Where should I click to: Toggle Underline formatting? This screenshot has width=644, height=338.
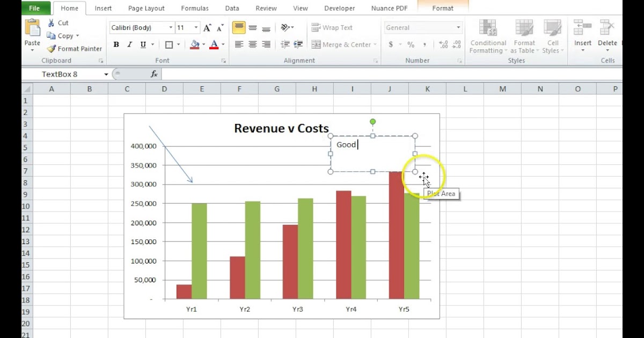pyautogui.click(x=143, y=45)
